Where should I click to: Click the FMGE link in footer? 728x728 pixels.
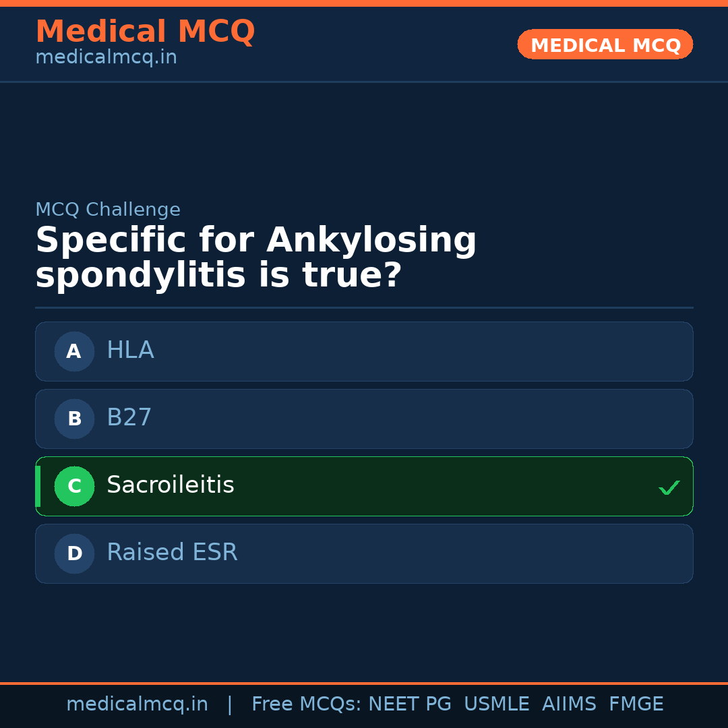tap(636, 703)
